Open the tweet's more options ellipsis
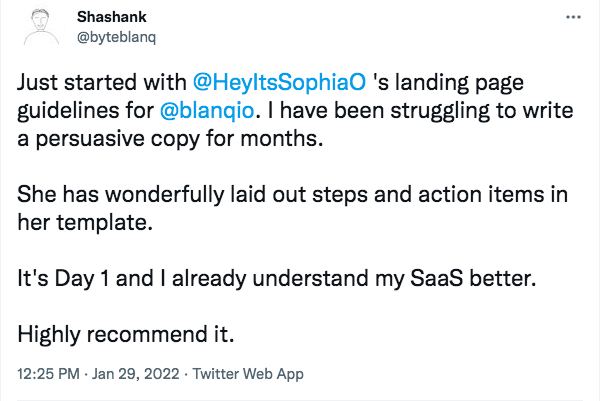 point(572,18)
